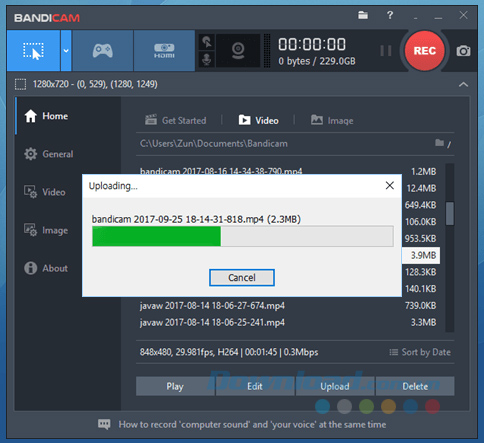Viewport: 484px width, 443px height.
Task: Click the speech bubble tip icon
Action: (104, 424)
